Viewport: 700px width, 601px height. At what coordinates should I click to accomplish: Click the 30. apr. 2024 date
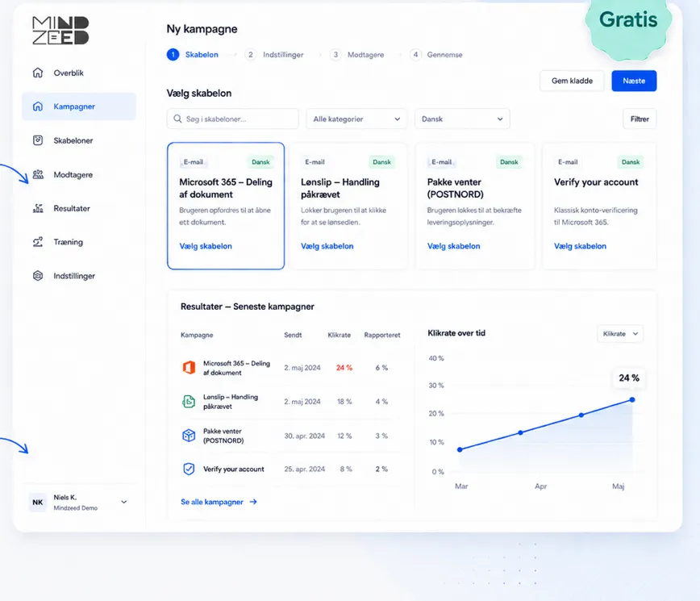305,436
